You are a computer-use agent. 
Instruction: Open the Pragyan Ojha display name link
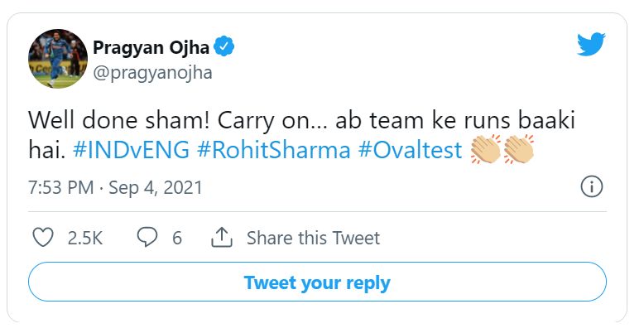pos(151,46)
